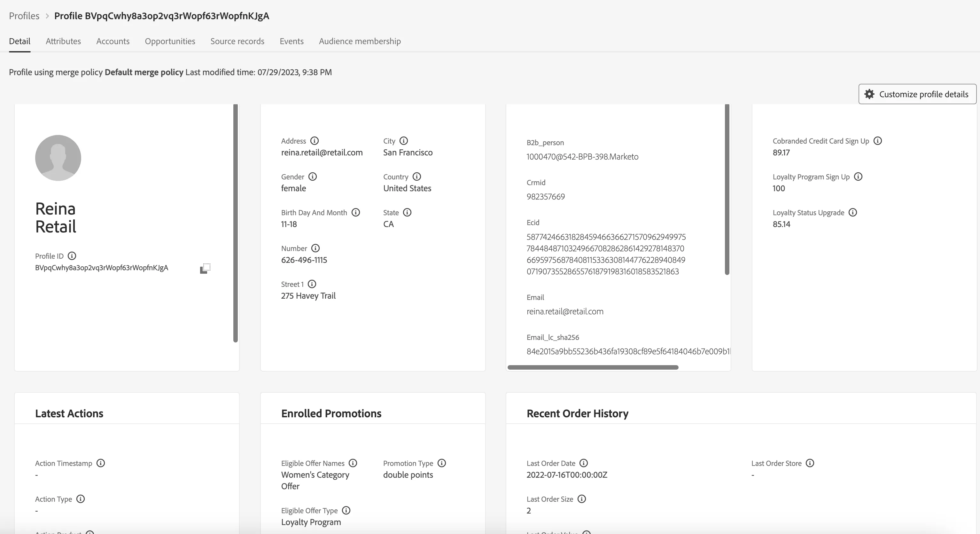Viewport: 980px width, 534px height.
Task: Show info for Last Order Date
Action: pyautogui.click(x=583, y=463)
